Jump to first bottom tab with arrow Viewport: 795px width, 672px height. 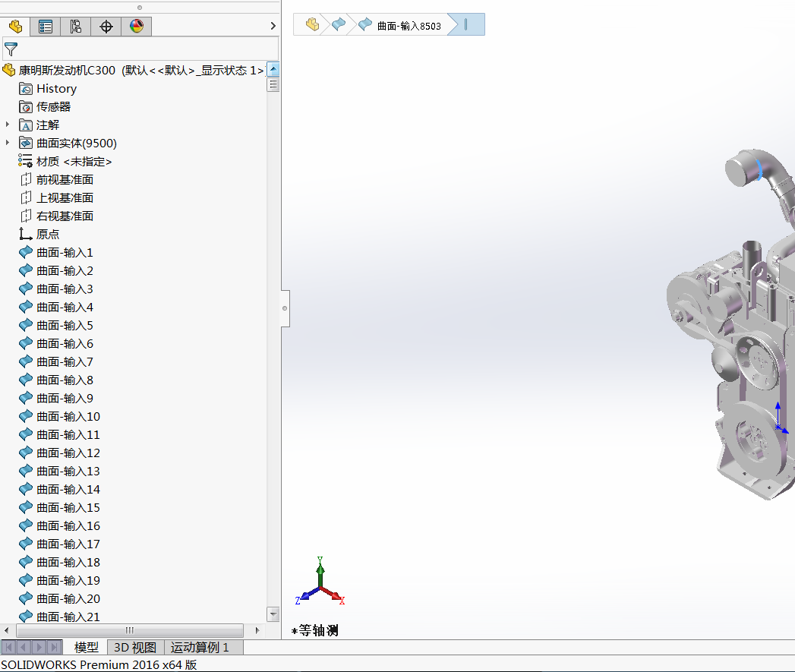tap(8, 647)
